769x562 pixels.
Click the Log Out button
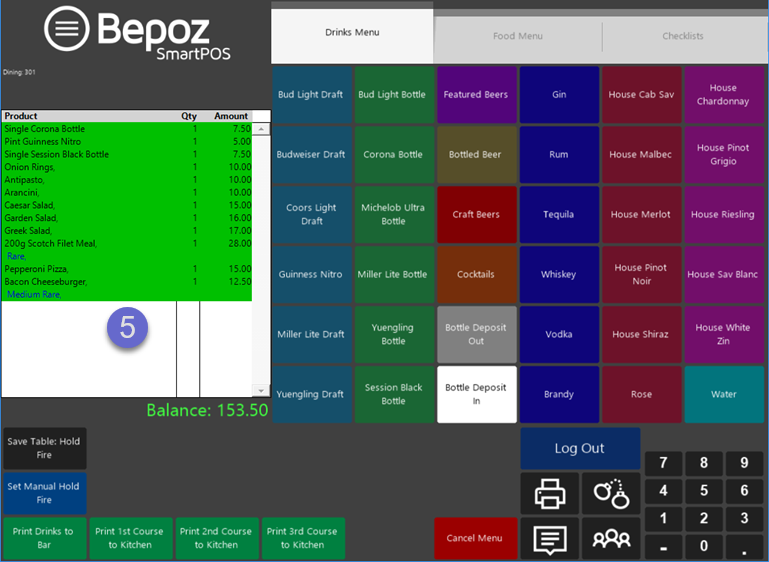(580, 448)
